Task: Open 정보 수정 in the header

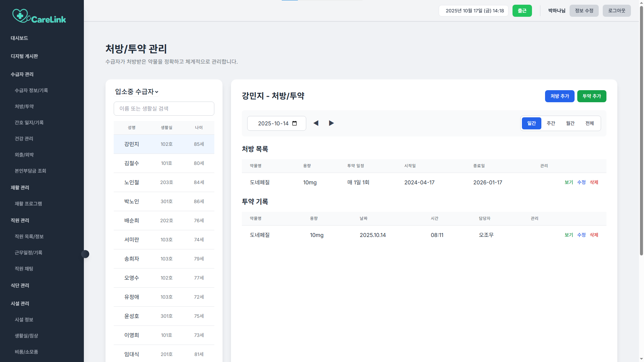Action: click(x=584, y=11)
